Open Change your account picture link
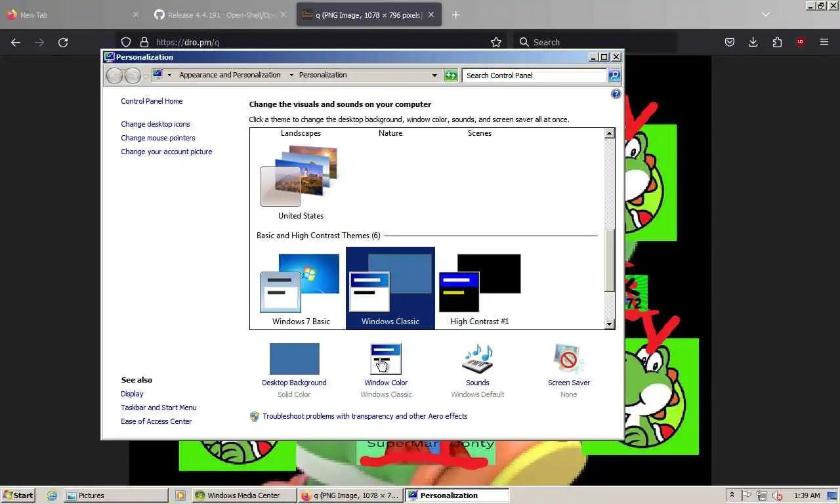The image size is (840, 504). point(167,152)
